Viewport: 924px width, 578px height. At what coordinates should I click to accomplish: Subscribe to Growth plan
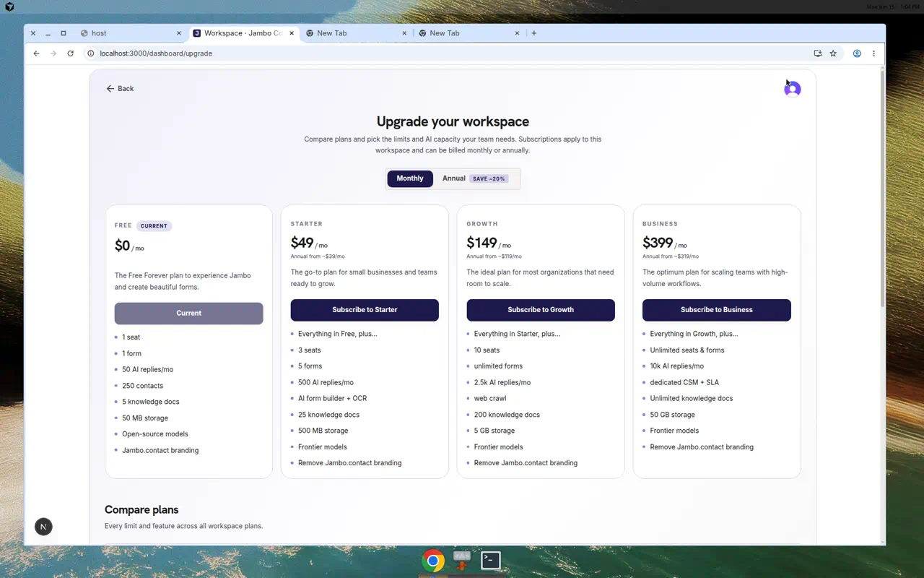pos(541,310)
